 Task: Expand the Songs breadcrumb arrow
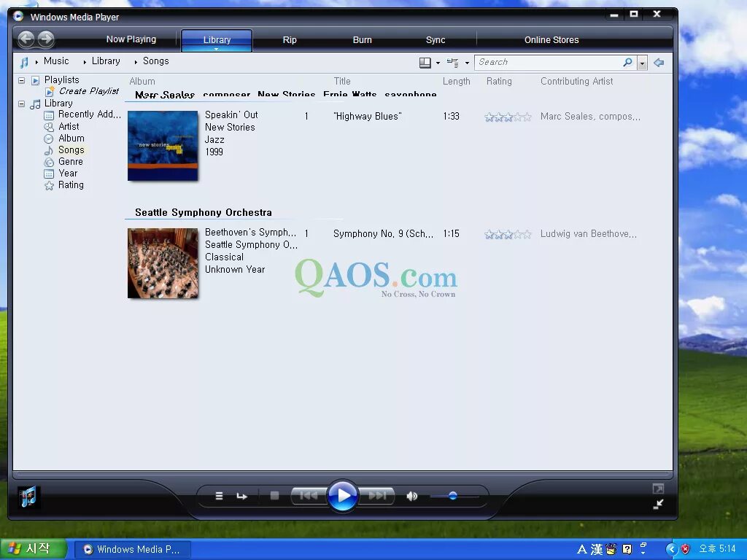136,62
